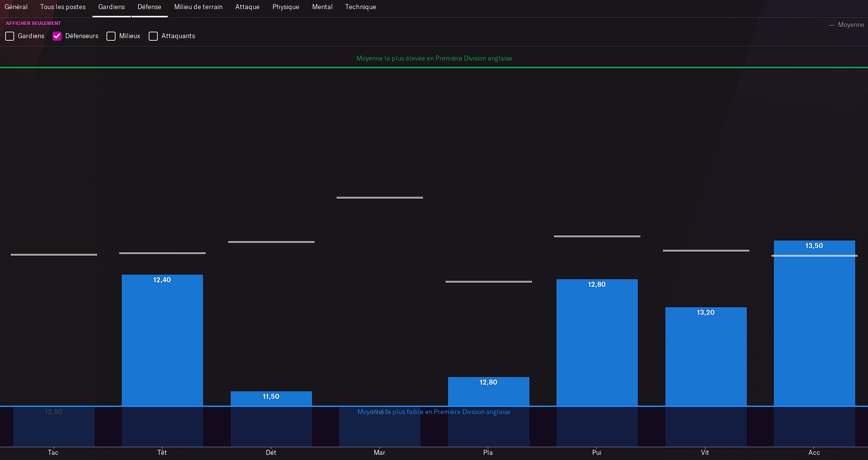
Task: Click the Pui axis label
Action: (x=597, y=452)
